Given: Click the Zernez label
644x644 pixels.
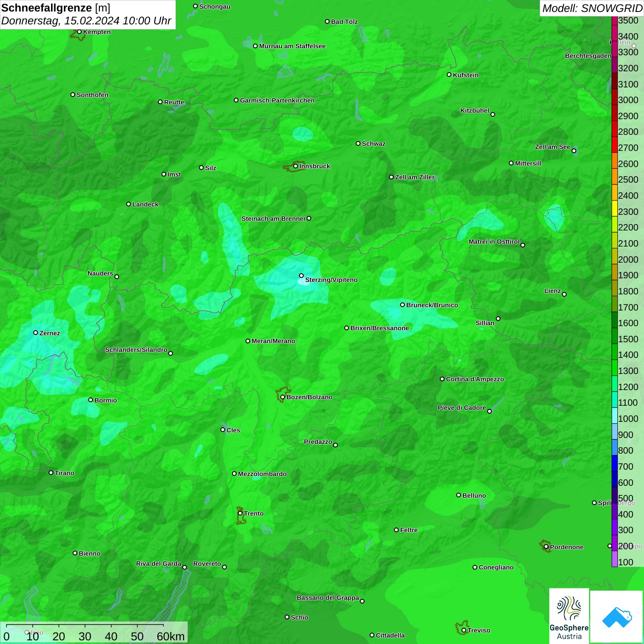Looking at the screenshot, I should [x=50, y=333].
